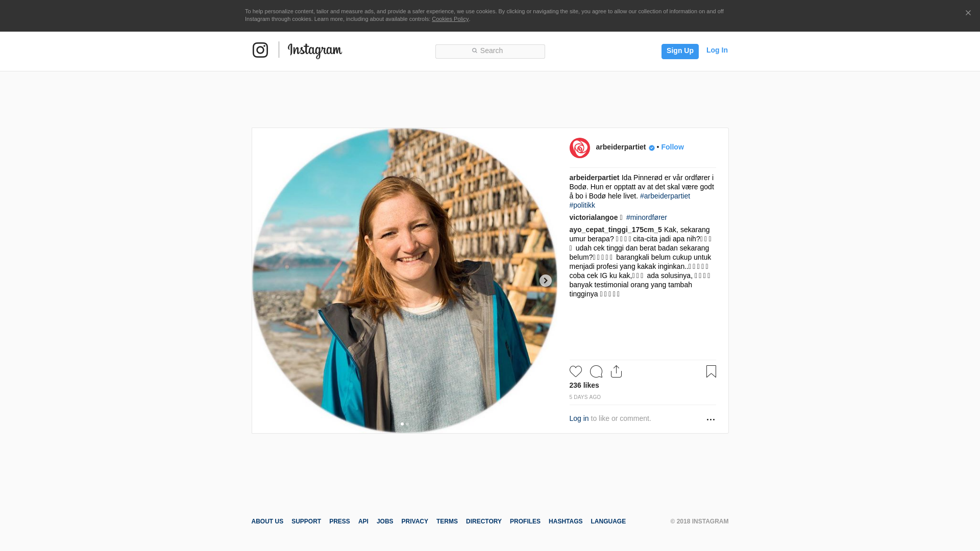The height and width of the screenshot is (551, 980).
Task: Like the post with heart icon
Action: click(575, 371)
